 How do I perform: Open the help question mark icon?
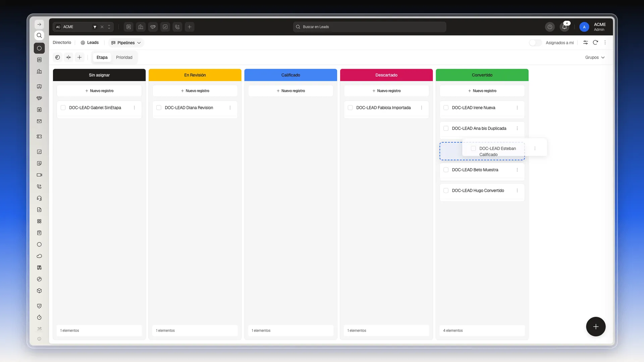pyautogui.click(x=550, y=27)
